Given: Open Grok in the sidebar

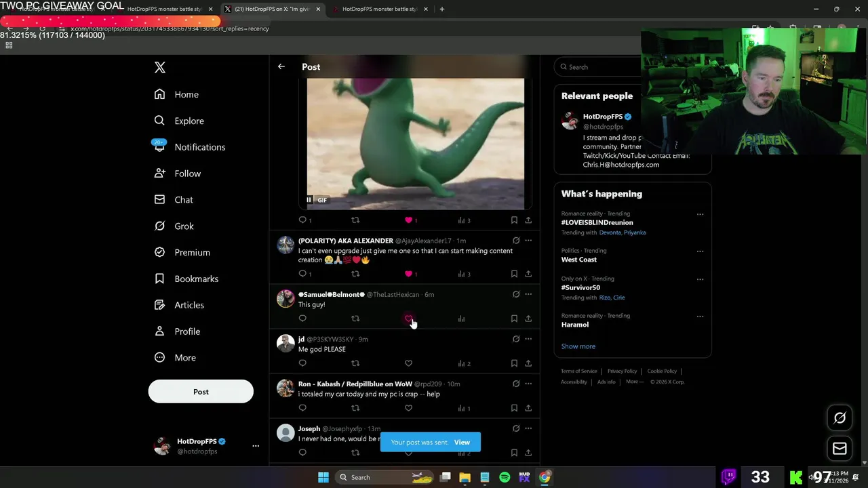Looking at the screenshot, I should pos(174,226).
